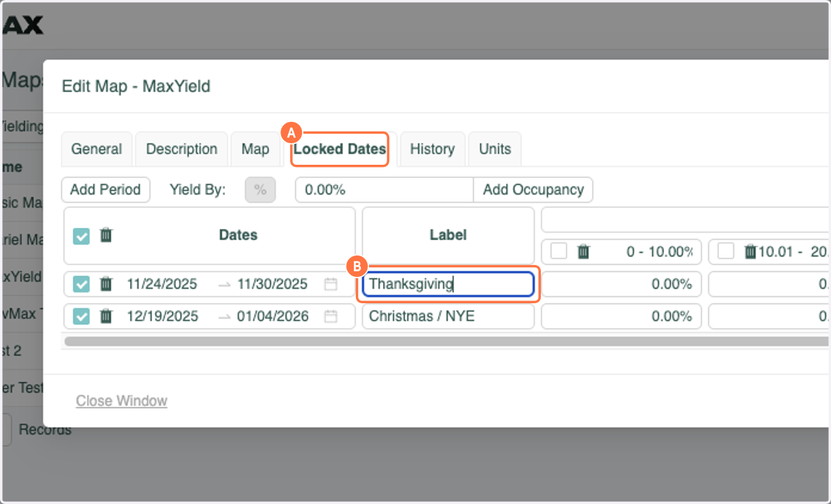Open the Map tab
This screenshot has width=831, height=504.
pyautogui.click(x=255, y=149)
